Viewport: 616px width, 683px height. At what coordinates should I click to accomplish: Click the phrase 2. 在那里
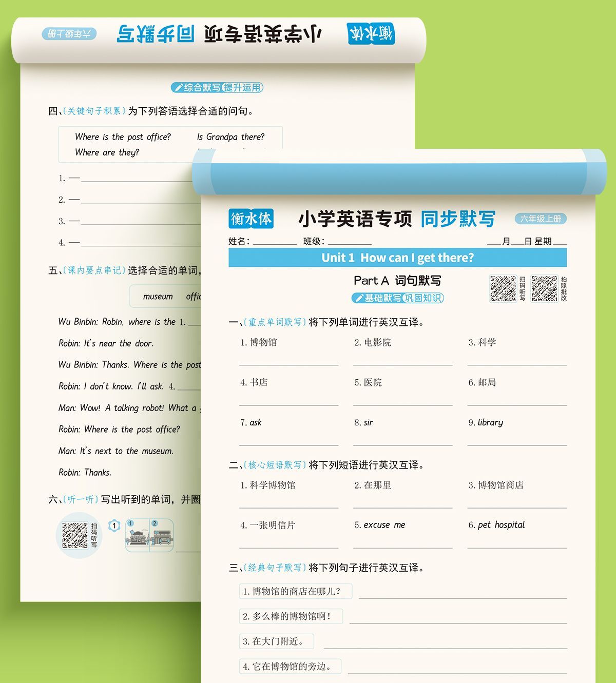(373, 485)
